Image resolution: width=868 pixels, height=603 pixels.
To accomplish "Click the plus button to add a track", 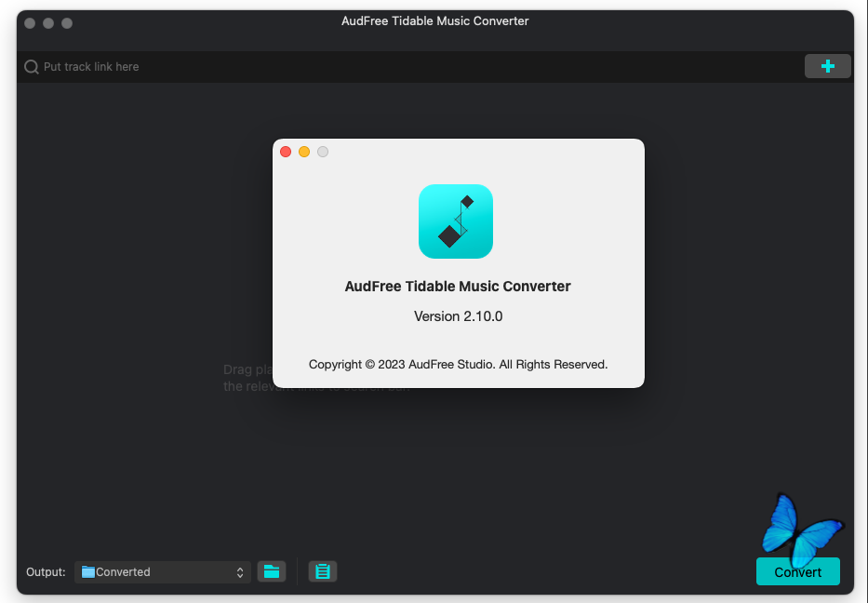I will pos(827,66).
